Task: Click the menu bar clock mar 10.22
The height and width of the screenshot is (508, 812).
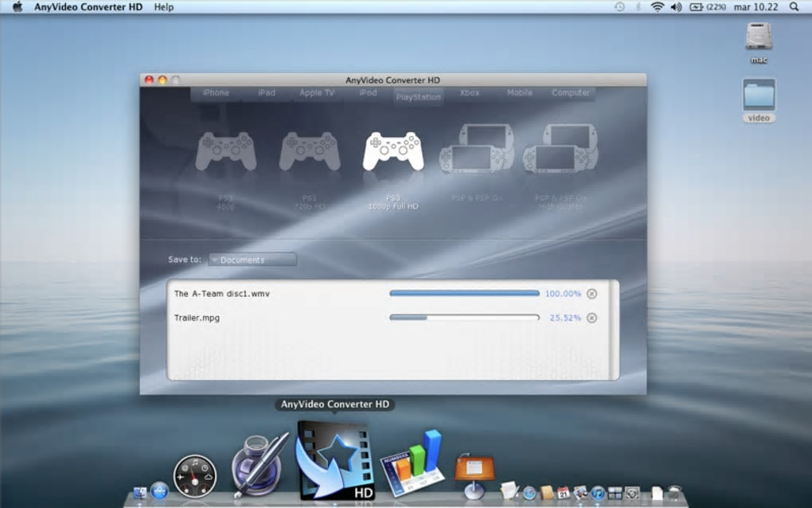Action: point(755,6)
